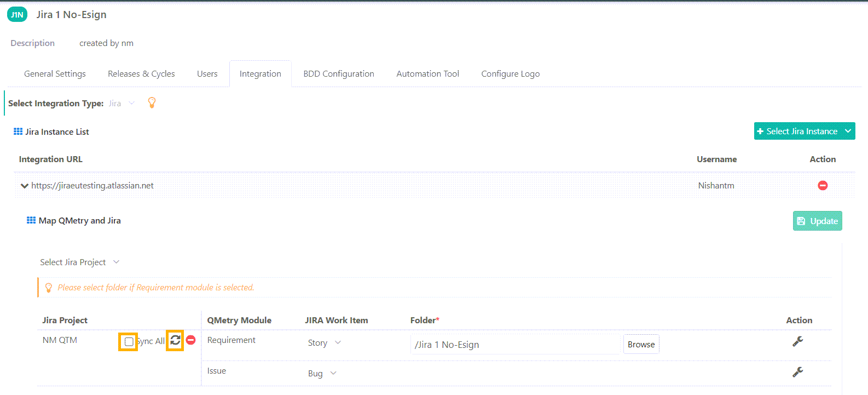868x395 pixels.
Task: Click the refresh sync icon for NM QTM
Action: [x=175, y=340]
